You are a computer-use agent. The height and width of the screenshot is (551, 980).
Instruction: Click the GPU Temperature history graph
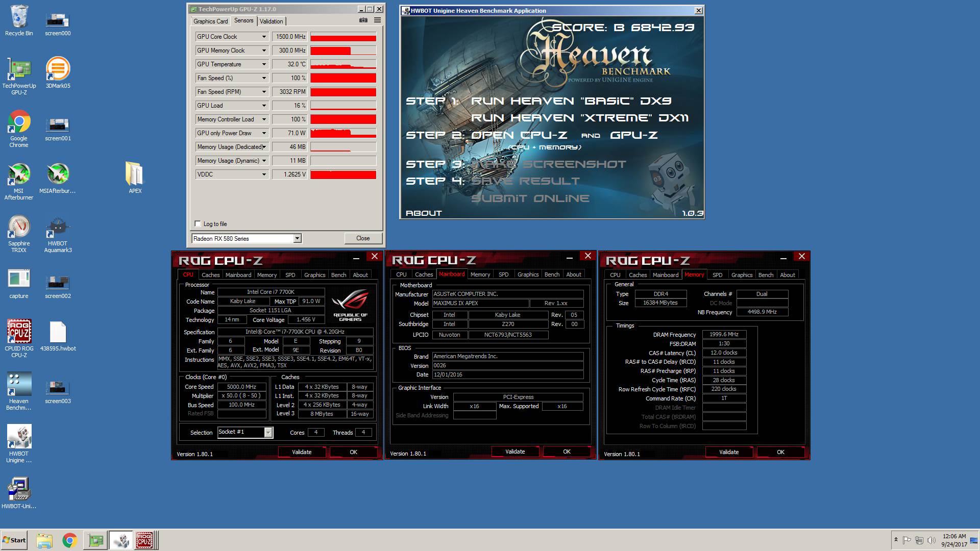click(343, 64)
